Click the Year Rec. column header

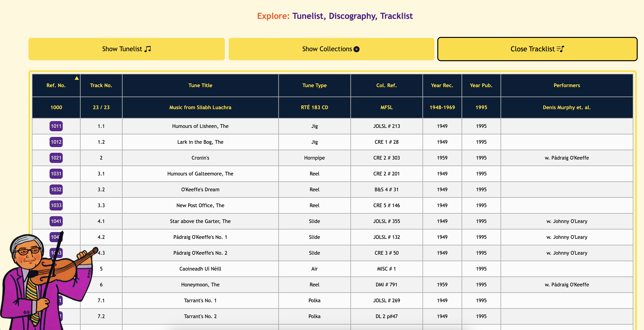(x=442, y=85)
